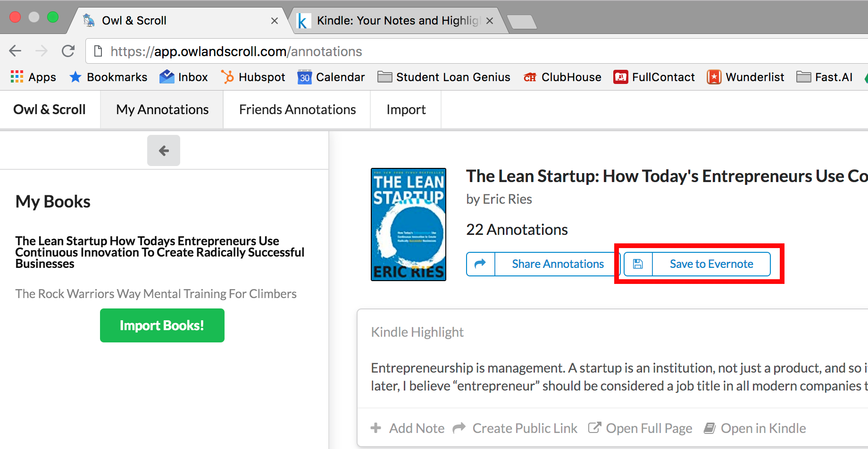Click the Save to Evernote button label
This screenshot has height=449, width=868.
click(x=711, y=264)
